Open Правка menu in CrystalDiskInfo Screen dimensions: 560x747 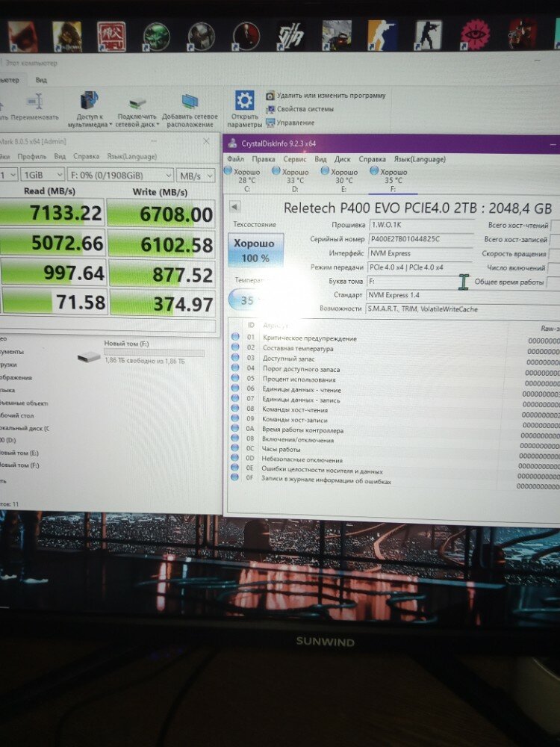(264, 159)
